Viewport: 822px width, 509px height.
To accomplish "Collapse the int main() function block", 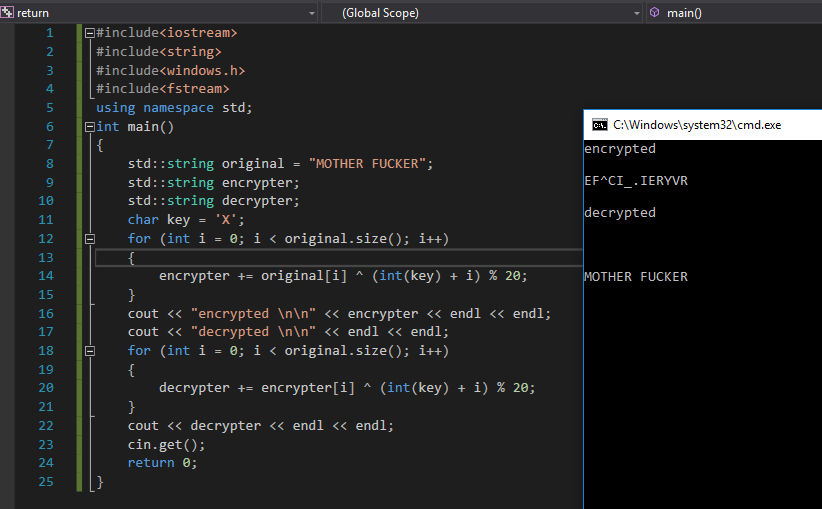I will click(x=90, y=127).
